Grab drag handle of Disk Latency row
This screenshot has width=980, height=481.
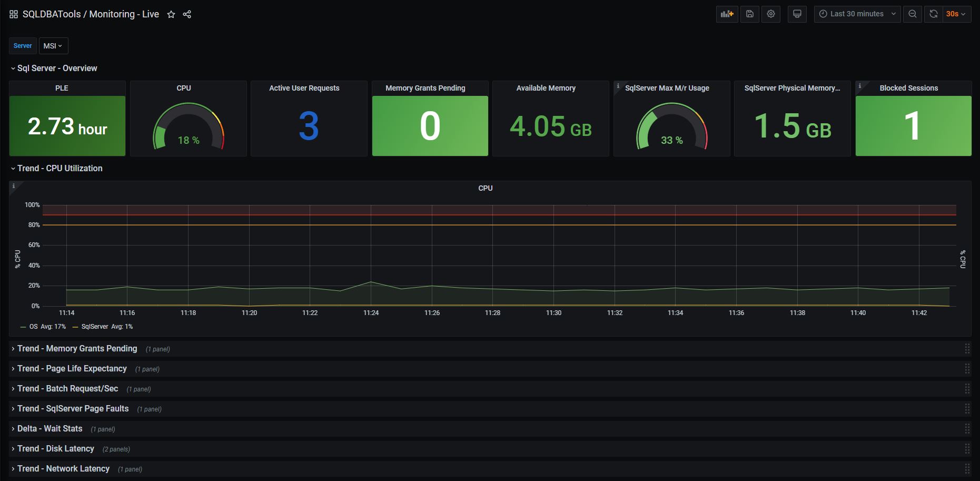(x=967, y=448)
